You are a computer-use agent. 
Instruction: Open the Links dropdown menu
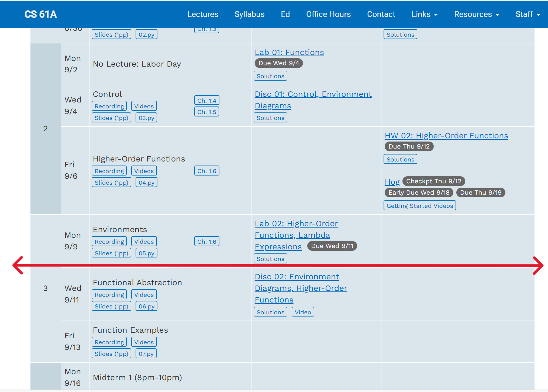tap(424, 14)
